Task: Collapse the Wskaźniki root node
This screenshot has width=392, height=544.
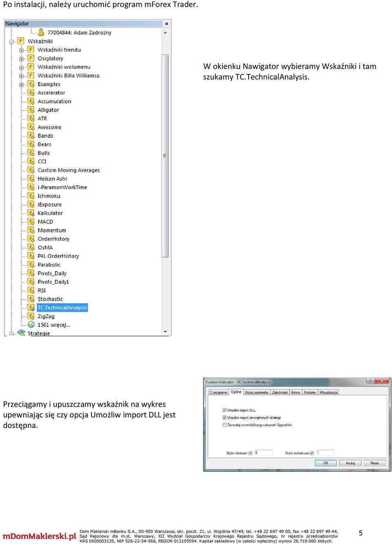Action: click(11, 41)
